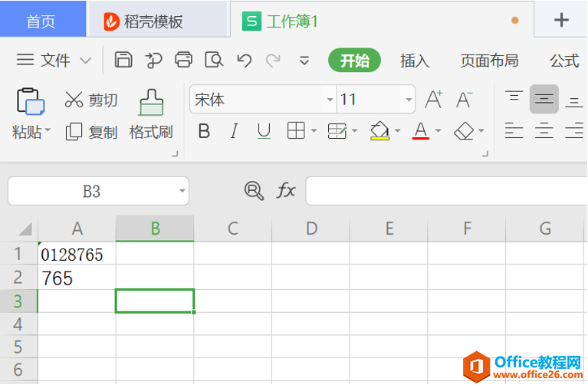This screenshot has height=388, width=588.
Task: Cut the selection with 剪切
Action: point(91,100)
